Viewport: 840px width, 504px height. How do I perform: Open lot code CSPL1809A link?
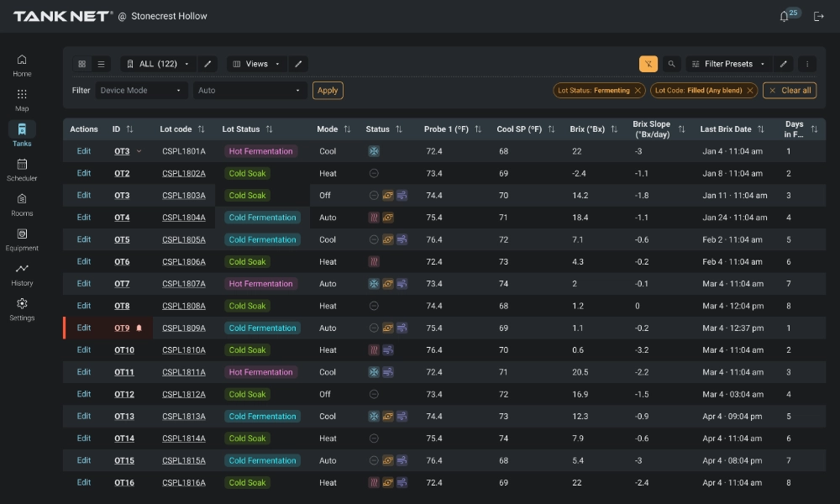point(183,328)
